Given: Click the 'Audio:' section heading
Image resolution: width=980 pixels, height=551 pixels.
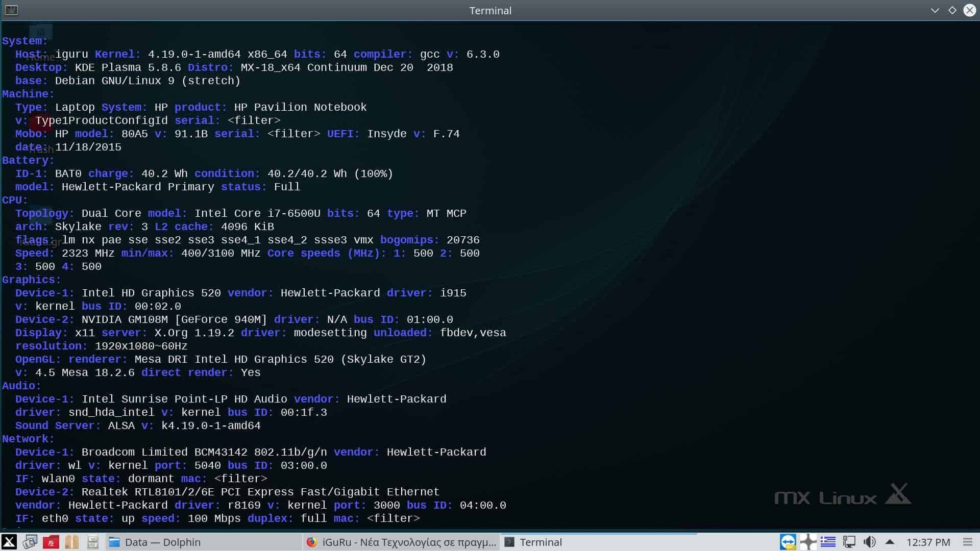Looking at the screenshot, I should (21, 386).
